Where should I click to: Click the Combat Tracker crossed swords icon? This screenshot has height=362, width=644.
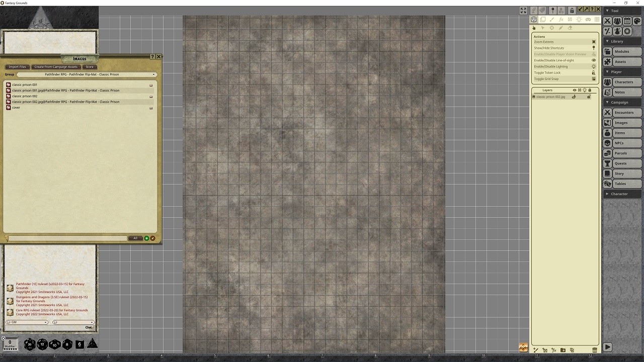[x=608, y=21]
